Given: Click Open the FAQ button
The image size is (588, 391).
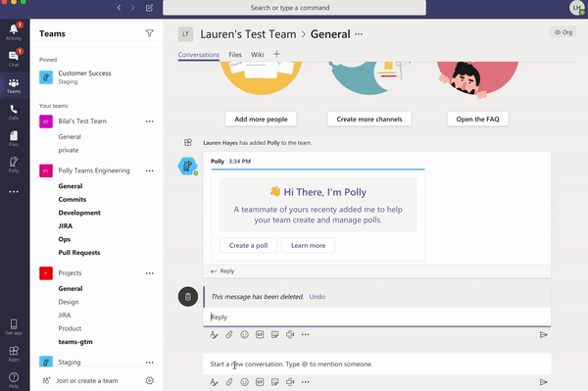Looking at the screenshot, I should pos(478,120).
